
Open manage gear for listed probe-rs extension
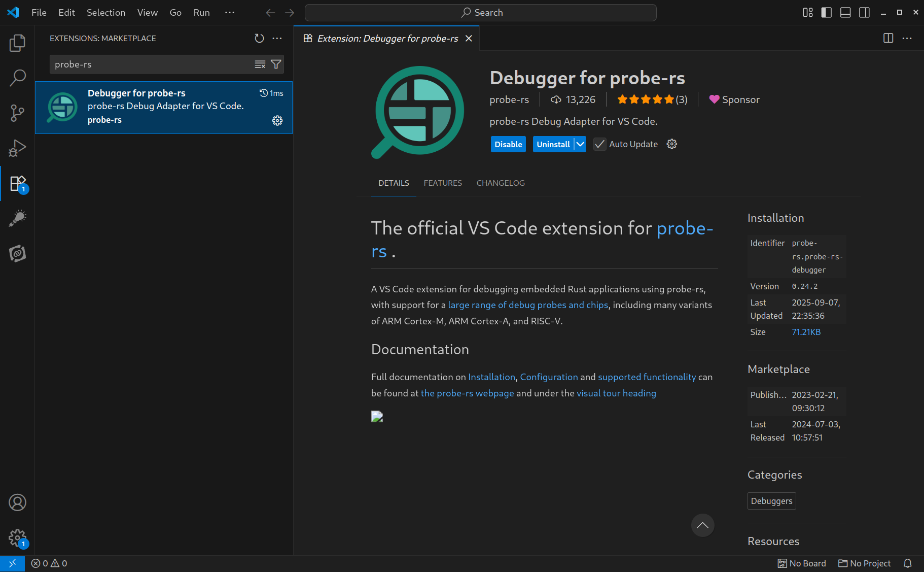277,120
